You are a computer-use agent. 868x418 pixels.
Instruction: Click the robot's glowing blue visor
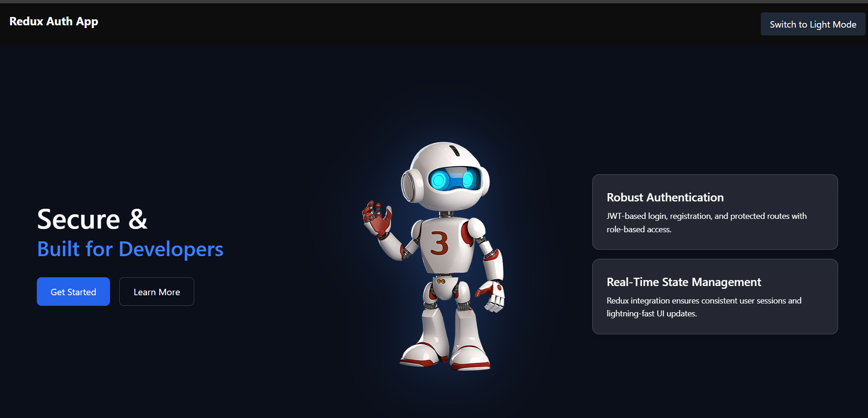(453, 179)
